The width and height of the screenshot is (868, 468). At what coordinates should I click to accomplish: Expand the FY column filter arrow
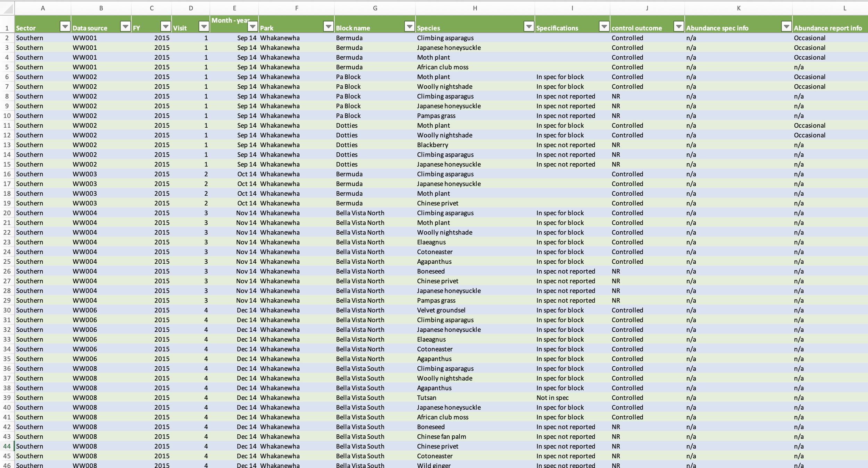pyautogui.click(x=166, y=27)
